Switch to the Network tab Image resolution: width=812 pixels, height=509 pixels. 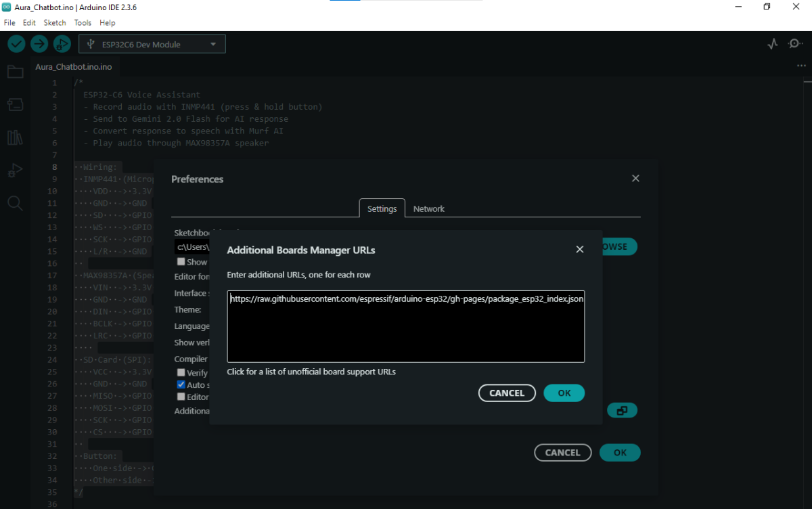pyautogui.click(x=428, y=208)
